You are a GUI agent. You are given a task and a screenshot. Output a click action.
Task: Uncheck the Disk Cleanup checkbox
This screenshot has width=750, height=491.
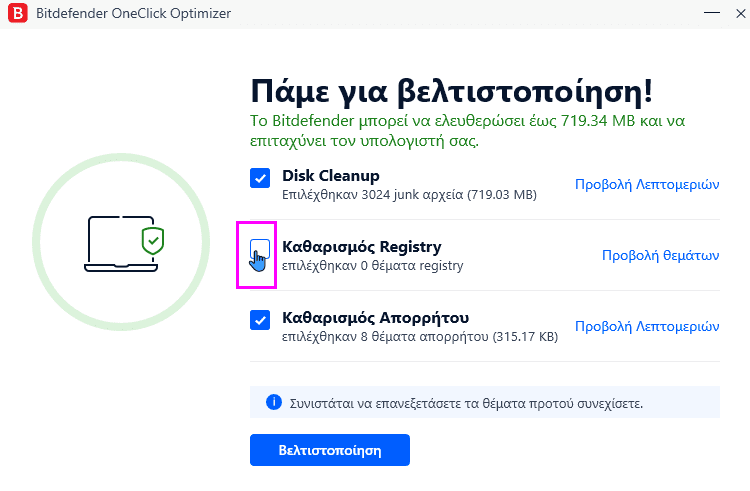pyautogui.click(x=260, y=178)
